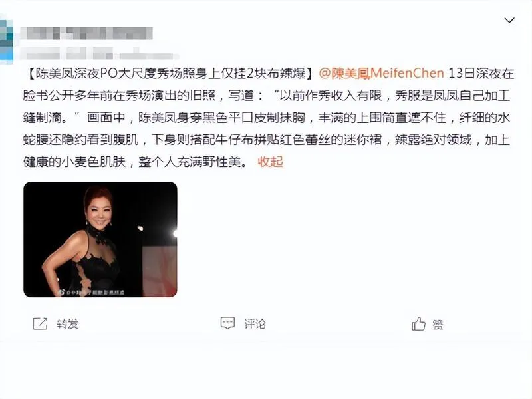The image size is (532, 399).
Task: Select the 评论 text label
Action: click(x=255, y=324)
